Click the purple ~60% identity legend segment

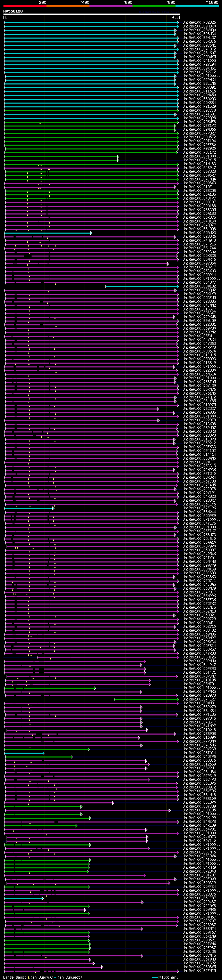pos(111,6)
